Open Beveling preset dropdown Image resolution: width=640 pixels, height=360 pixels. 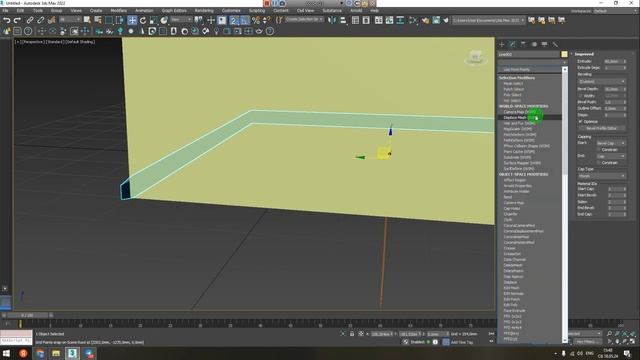(602, 82)
